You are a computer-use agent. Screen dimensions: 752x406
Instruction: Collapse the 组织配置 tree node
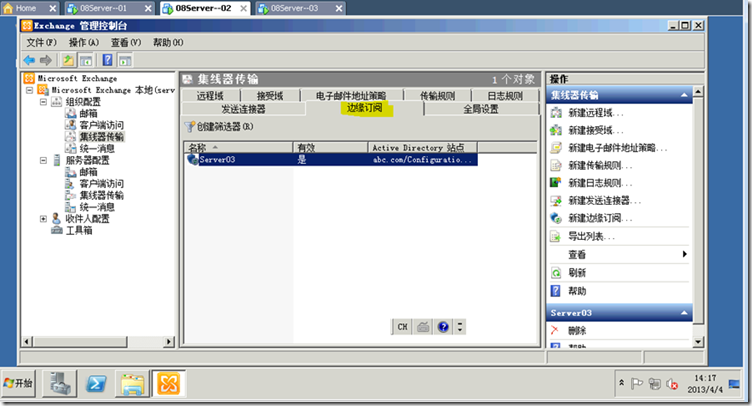(x=43, y=102)
